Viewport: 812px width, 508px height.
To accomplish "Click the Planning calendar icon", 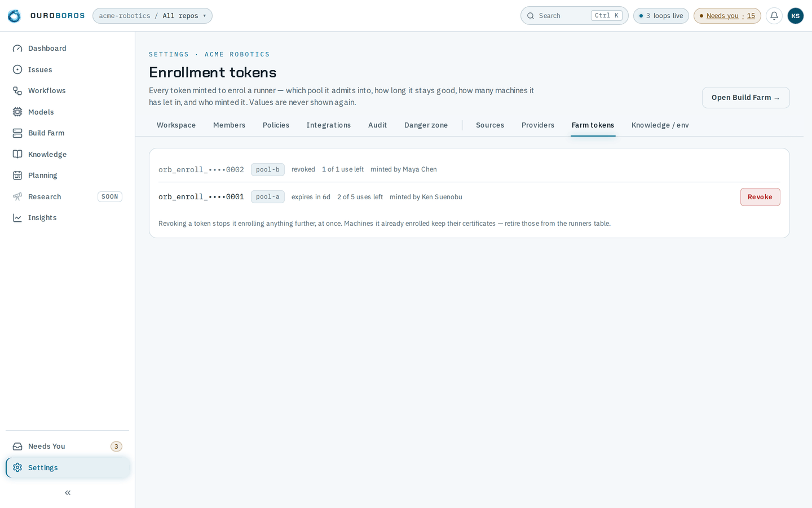I will 17,176.
